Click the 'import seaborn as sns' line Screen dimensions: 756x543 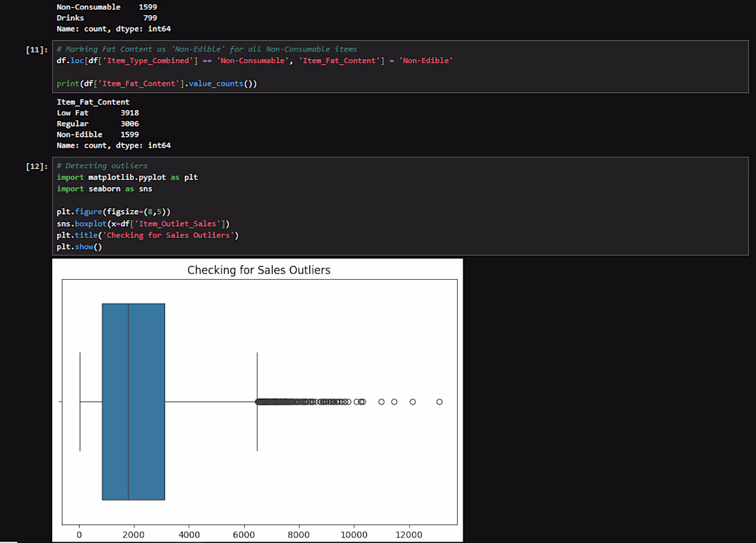[104, 189]
